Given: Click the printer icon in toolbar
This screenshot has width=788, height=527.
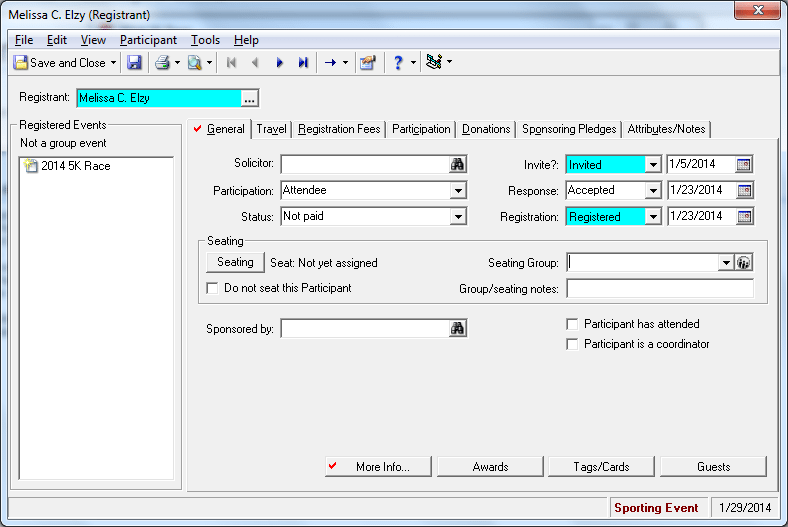Looking at the screenshot, I should [x=162, y=63].
